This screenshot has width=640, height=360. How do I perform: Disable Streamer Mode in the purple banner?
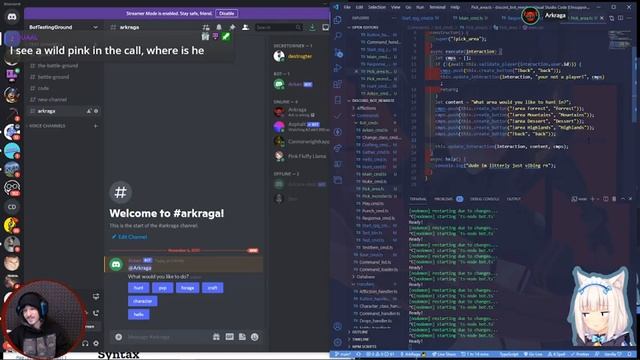point(227,13)
